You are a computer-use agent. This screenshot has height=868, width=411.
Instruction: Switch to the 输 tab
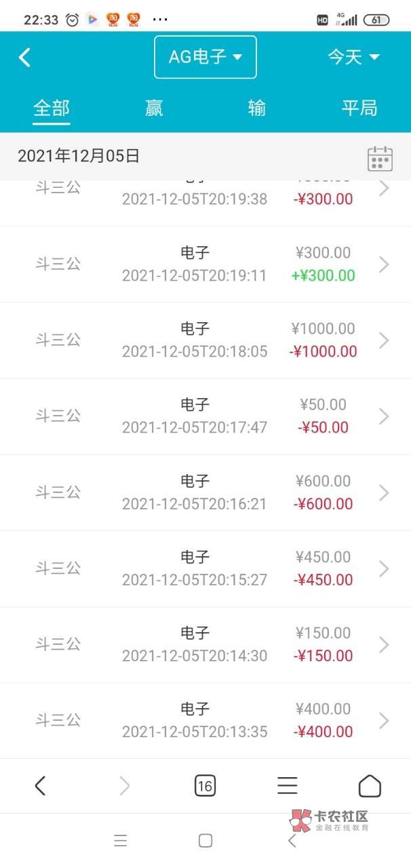pyautogui.click(x=256, y=108)
